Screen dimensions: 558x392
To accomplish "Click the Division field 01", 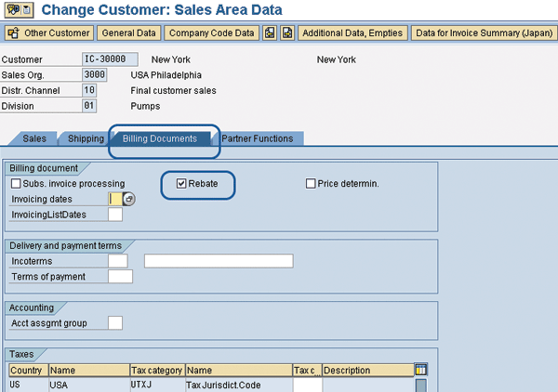I will (x=89, y=106).
